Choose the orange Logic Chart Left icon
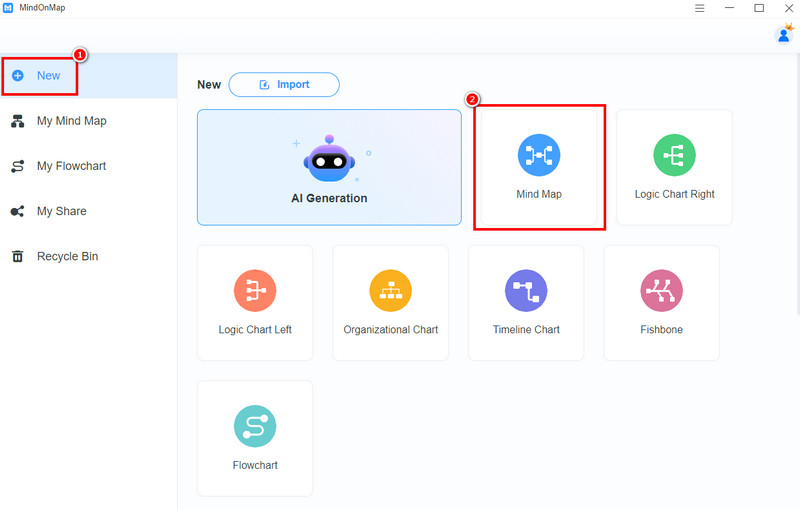Image resolution: width=800 pixels, height=509 pixels. click(255, 290)
